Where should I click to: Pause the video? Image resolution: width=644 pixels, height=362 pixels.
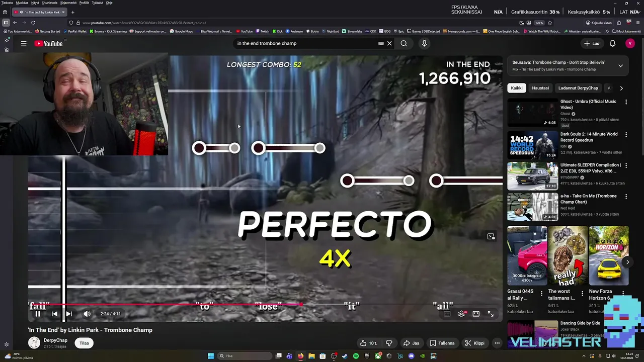(37, 314)
